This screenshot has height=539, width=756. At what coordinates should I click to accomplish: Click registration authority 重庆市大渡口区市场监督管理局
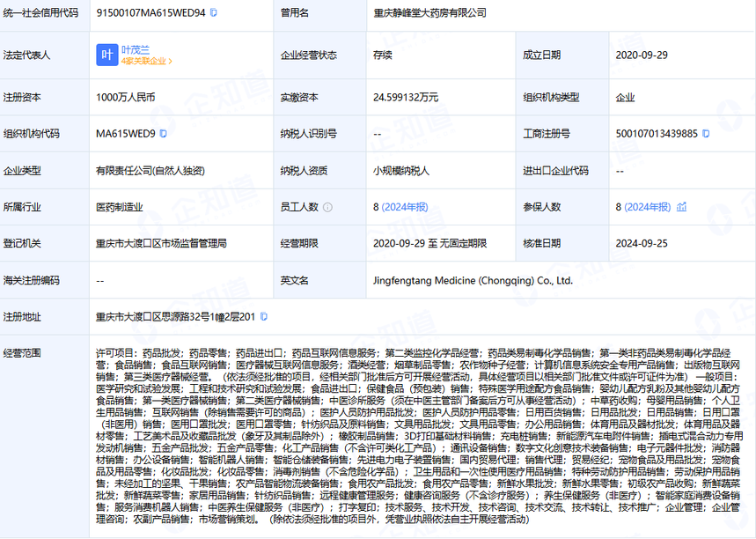tap(162, 244)
